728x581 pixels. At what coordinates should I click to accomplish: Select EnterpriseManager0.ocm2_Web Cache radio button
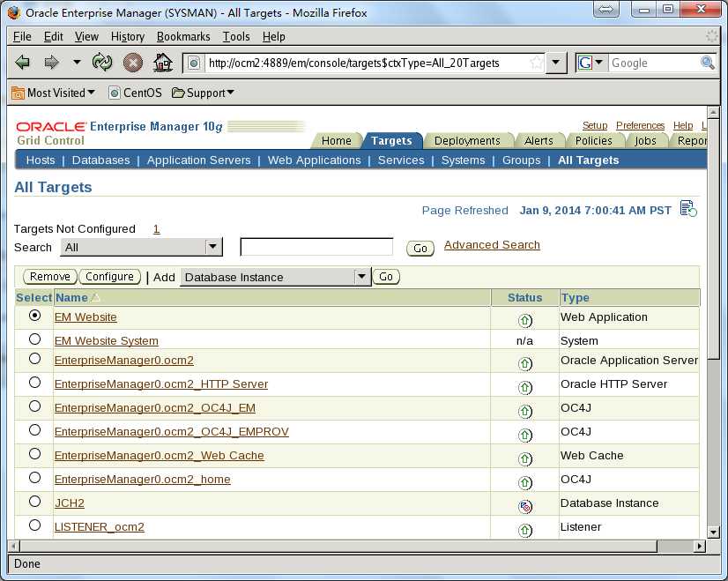pos(35,454)
